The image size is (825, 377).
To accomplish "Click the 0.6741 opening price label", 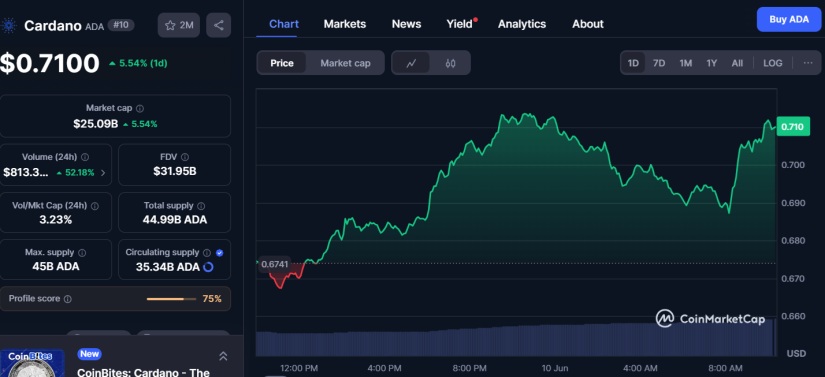I will [275, 264].
